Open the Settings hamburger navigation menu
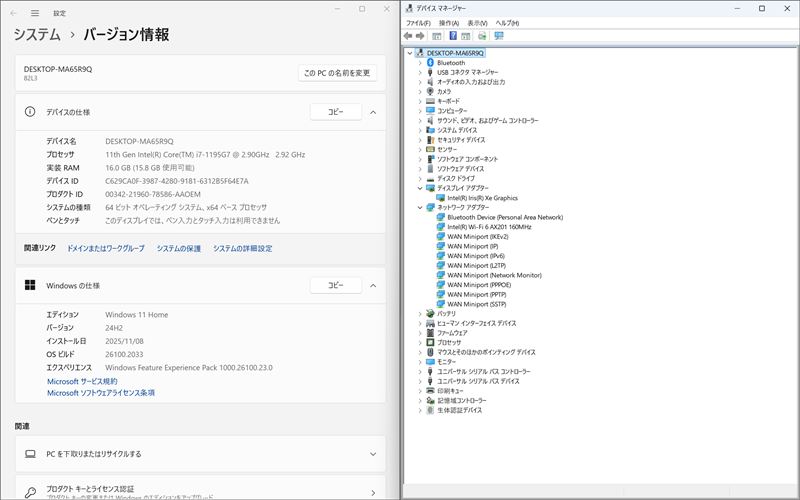Image resolution: width=800 pixels, height=500 pixels. click(35, 13)
